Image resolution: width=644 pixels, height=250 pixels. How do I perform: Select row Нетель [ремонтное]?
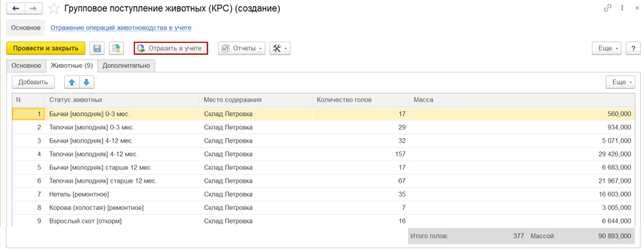324,194
